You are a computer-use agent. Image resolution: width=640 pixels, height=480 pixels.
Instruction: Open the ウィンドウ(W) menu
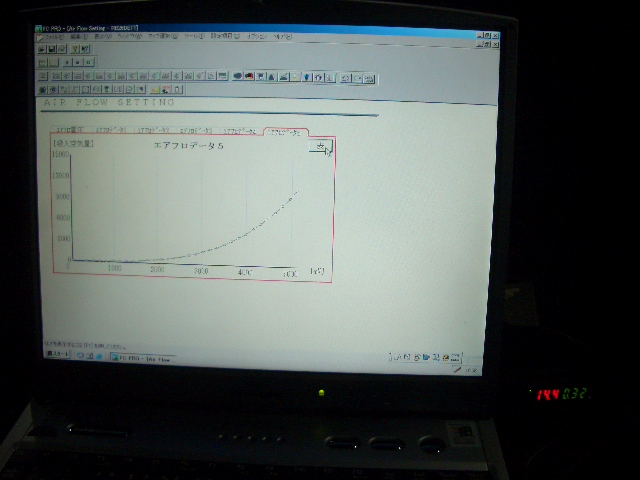pos(129,36)
